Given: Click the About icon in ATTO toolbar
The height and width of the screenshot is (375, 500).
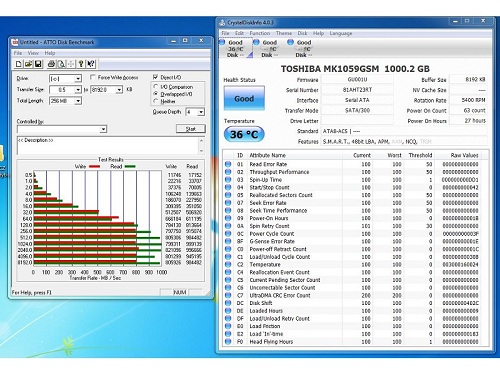Looking at the screenshot, I should tap(81, 64).
